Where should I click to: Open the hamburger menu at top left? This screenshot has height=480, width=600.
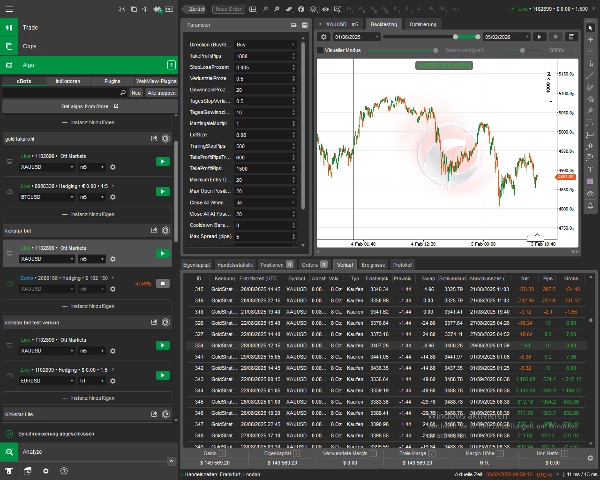(x=9, y=9)
